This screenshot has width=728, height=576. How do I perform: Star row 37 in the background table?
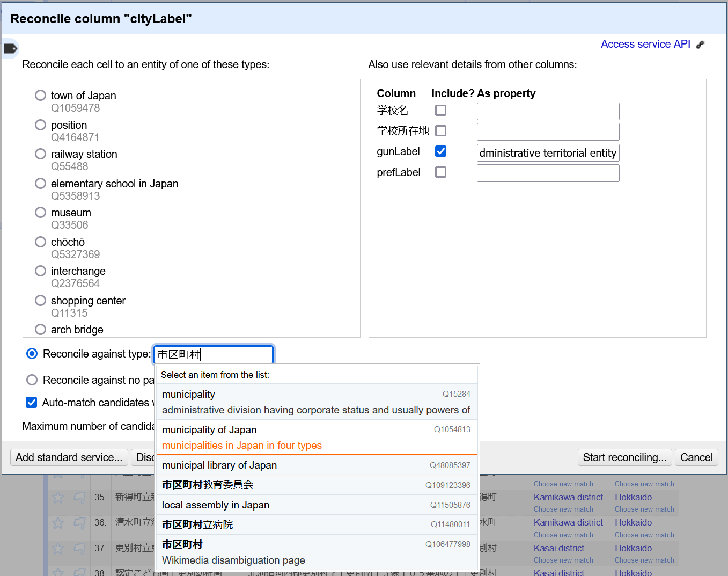[58, 549]
